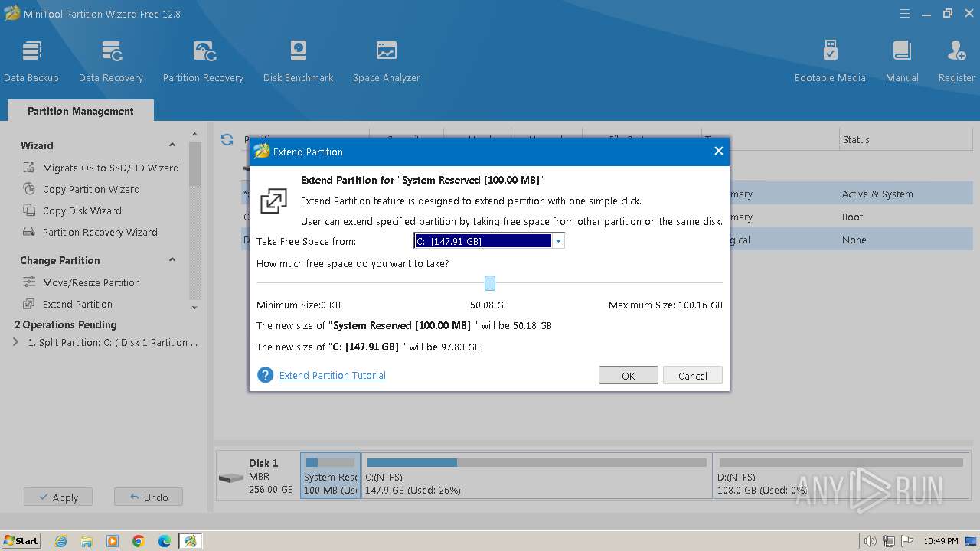Click the taskbar clock showing 10:49 PM
The height and width of the screenshot is (551, 980).
(941, 541)
